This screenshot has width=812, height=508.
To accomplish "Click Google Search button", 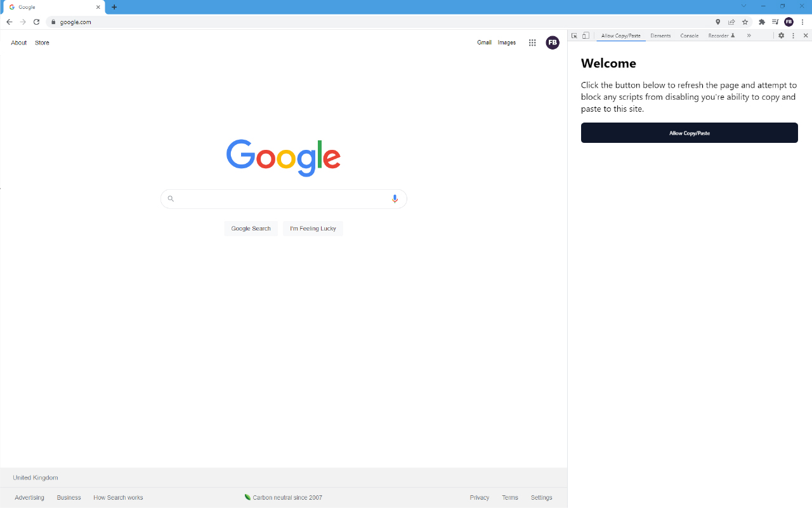I will tap(251, 229).
